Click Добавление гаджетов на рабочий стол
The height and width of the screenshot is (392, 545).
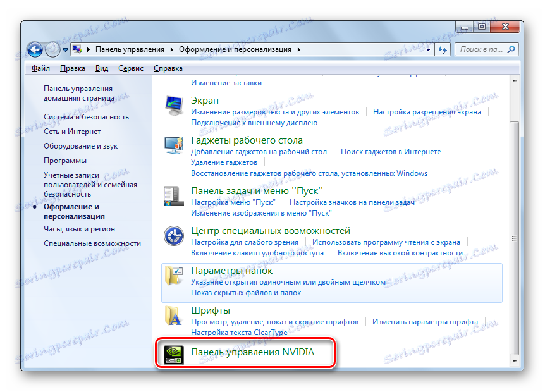pyautogui.click(x=259, y=152)
